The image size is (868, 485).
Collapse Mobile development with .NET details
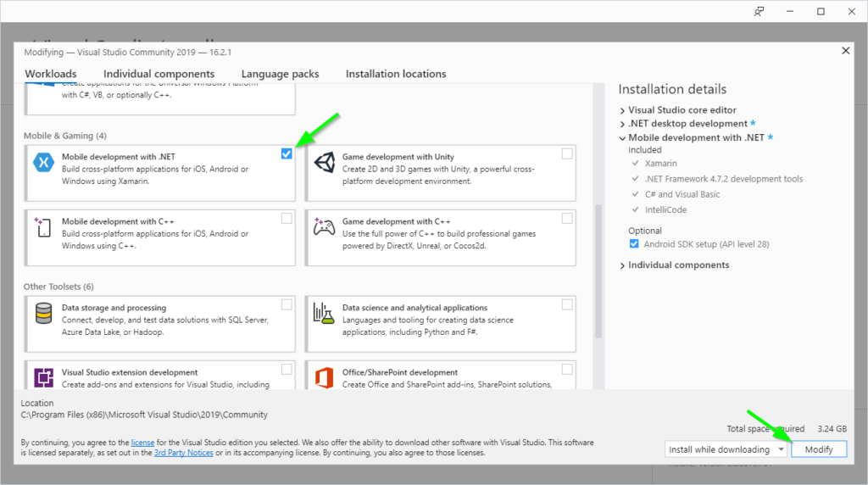pos(622,138)
